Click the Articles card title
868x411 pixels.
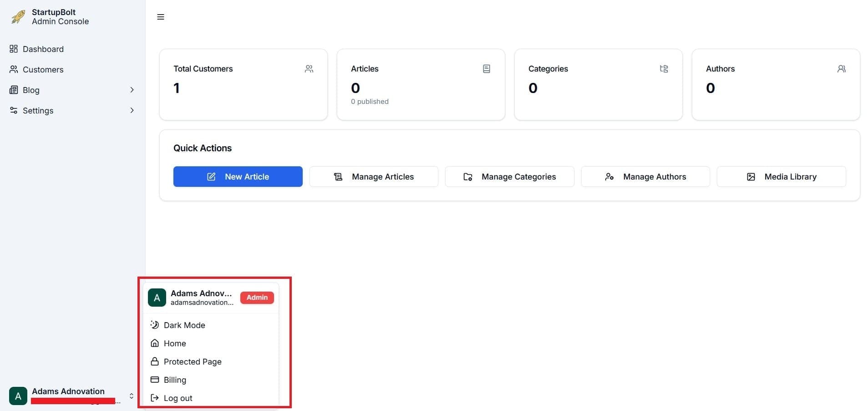pyautogui.click(x=365, y=69)
